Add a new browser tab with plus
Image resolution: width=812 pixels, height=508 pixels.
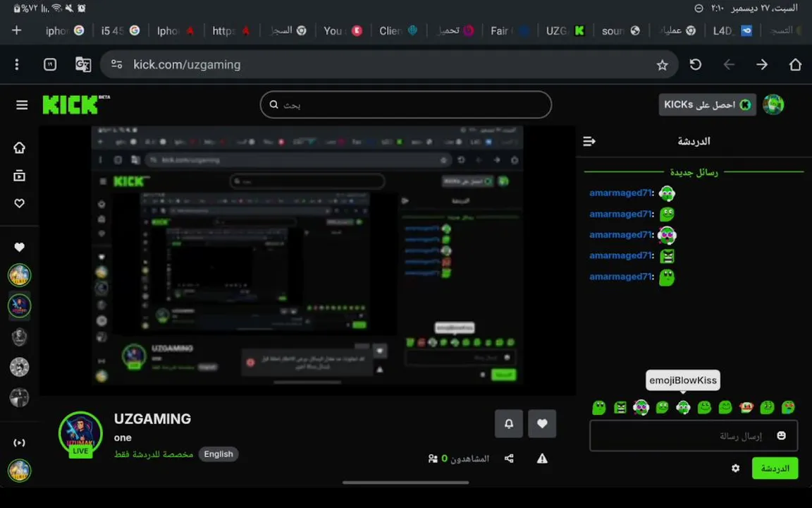[17, 30]
